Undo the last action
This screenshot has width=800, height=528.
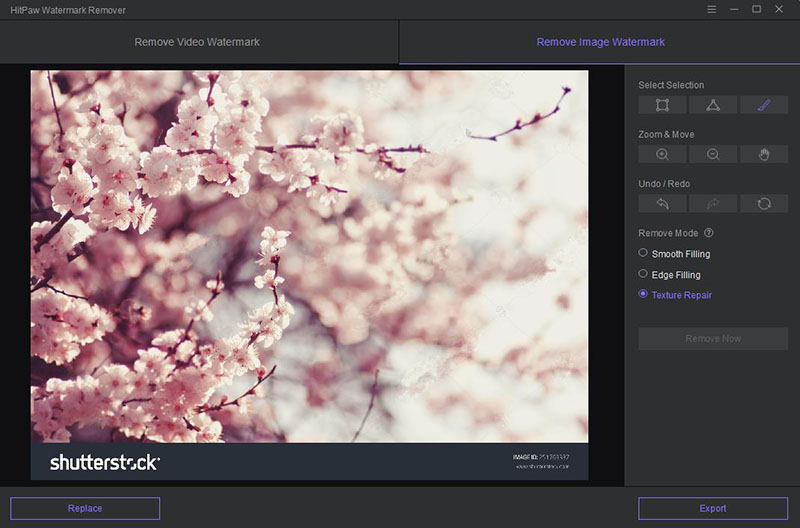click(662, 204)
